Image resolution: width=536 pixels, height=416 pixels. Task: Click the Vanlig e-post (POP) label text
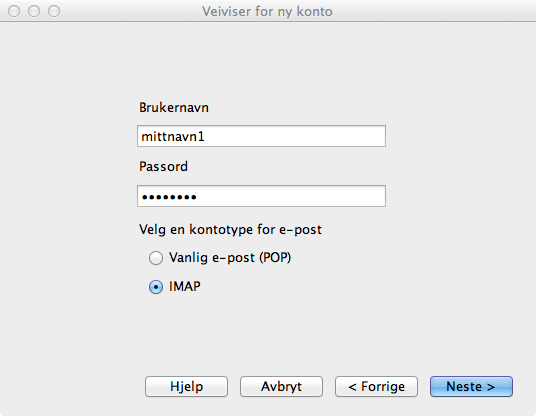coord(230,258)
